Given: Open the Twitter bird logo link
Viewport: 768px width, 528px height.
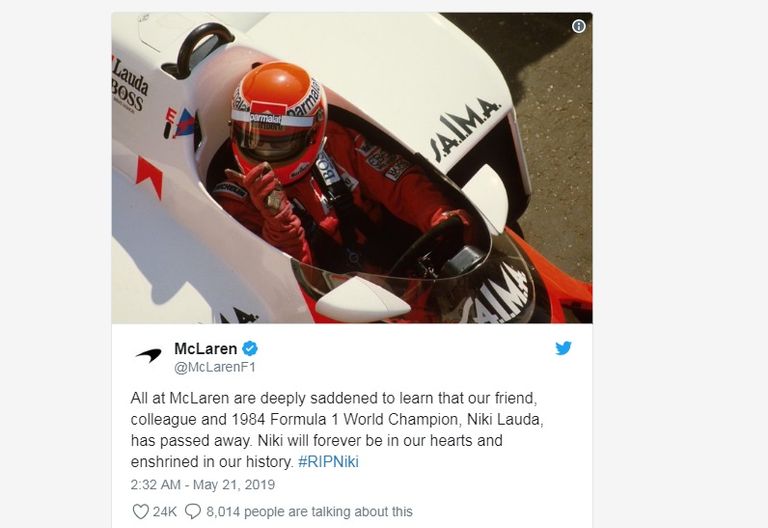Looking at the screenshot, I should coord(563,348).
